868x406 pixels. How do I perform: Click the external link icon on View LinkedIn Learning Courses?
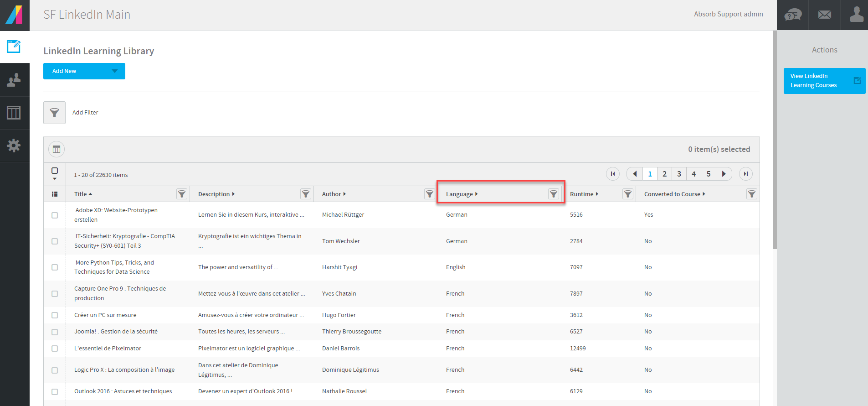point(857,81)
